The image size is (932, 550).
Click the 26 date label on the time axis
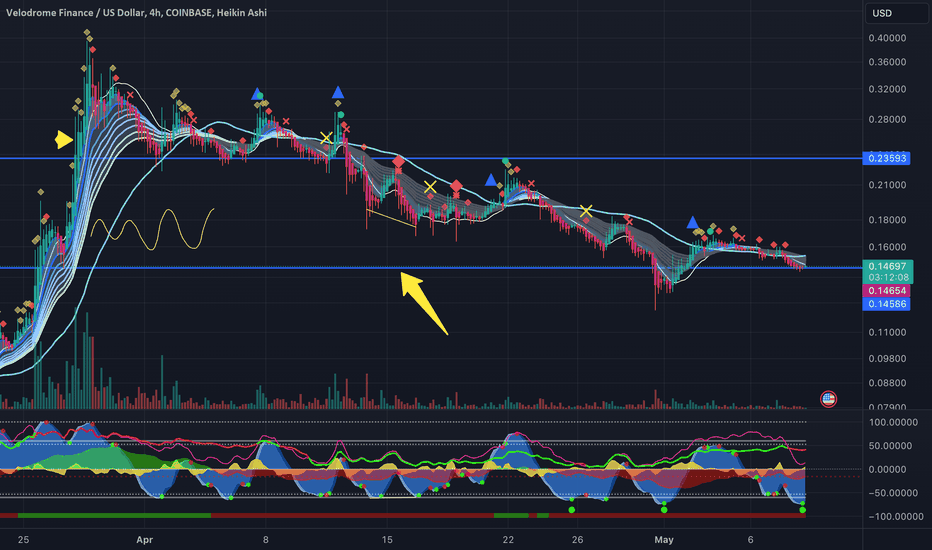[578, 540]
